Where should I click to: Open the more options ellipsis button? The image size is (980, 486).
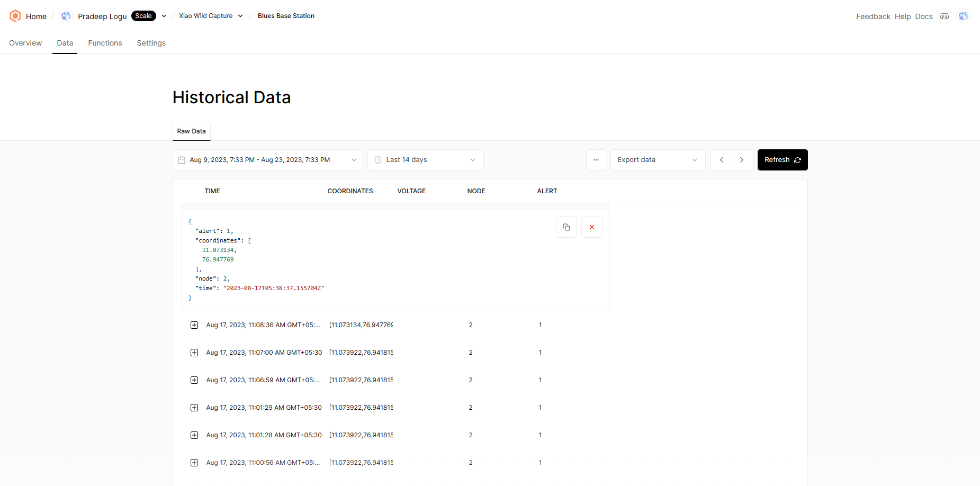click(x=596, y=160)
